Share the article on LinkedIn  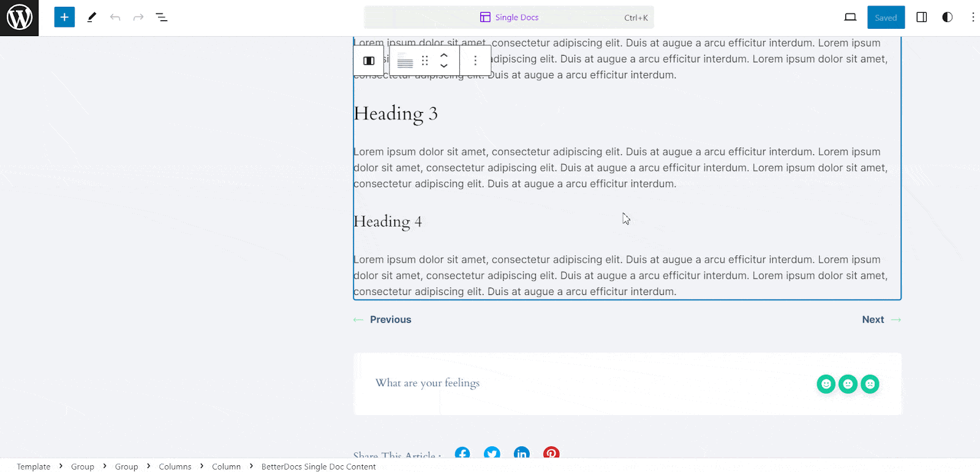click(x=522, y=454)
